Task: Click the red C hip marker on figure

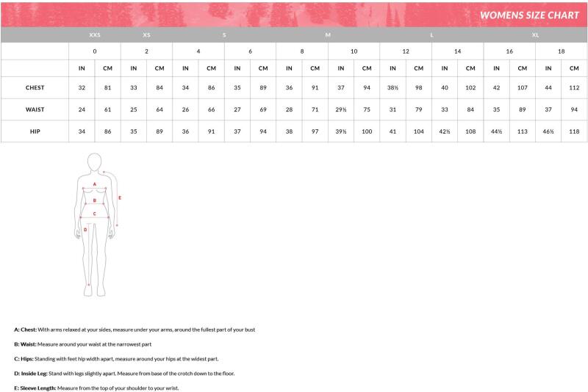Action: tap(94, 213)
